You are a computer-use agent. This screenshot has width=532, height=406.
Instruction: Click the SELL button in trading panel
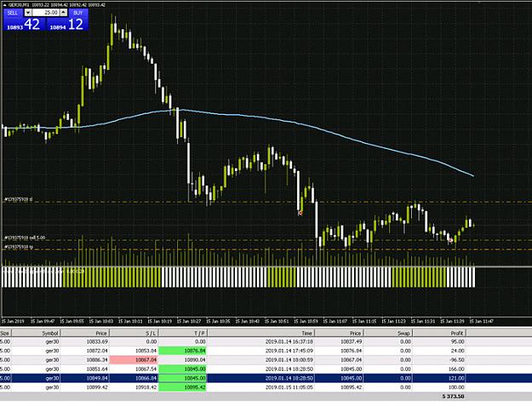(13, 13)
